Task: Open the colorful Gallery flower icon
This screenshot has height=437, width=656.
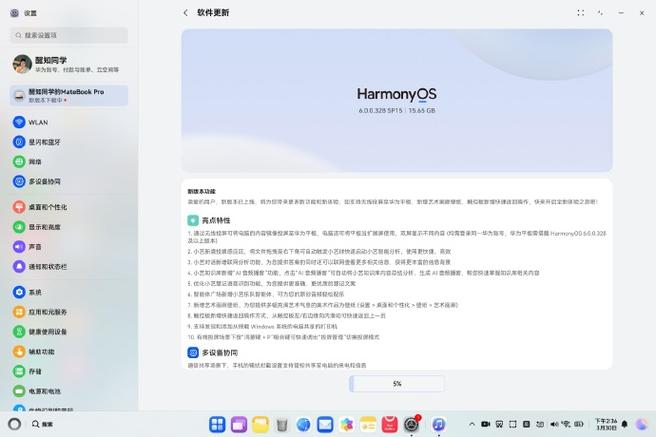Action: (346, 424)
